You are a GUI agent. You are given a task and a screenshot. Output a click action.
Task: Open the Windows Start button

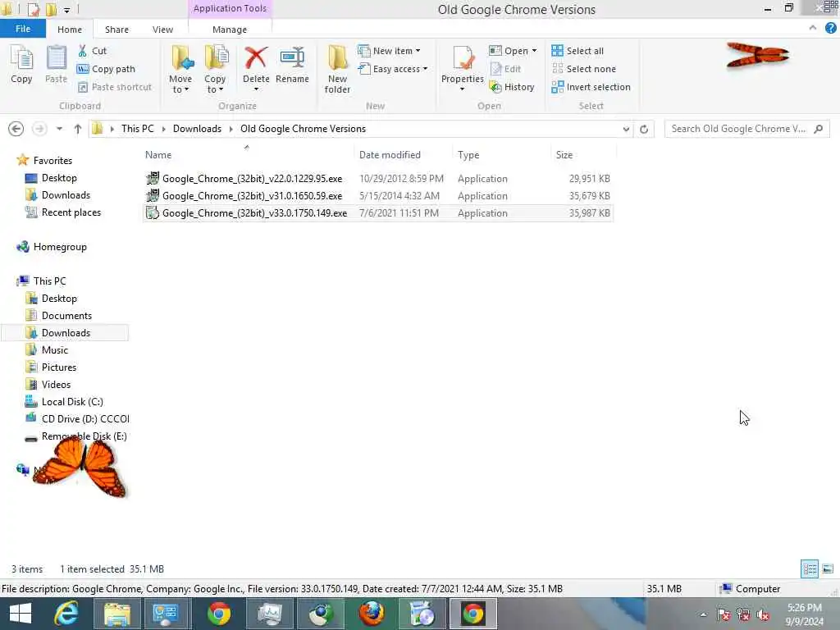pos(21,614)
